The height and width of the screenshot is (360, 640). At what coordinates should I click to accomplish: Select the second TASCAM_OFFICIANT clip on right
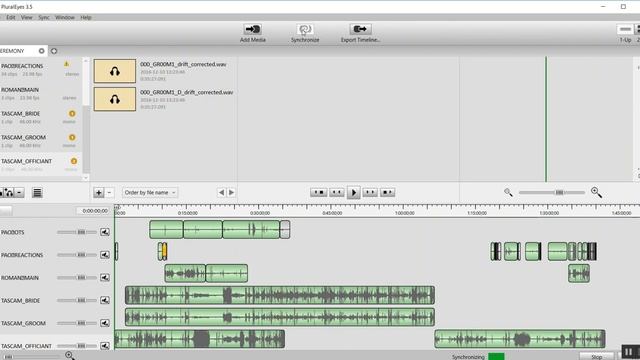click(520, 339)
